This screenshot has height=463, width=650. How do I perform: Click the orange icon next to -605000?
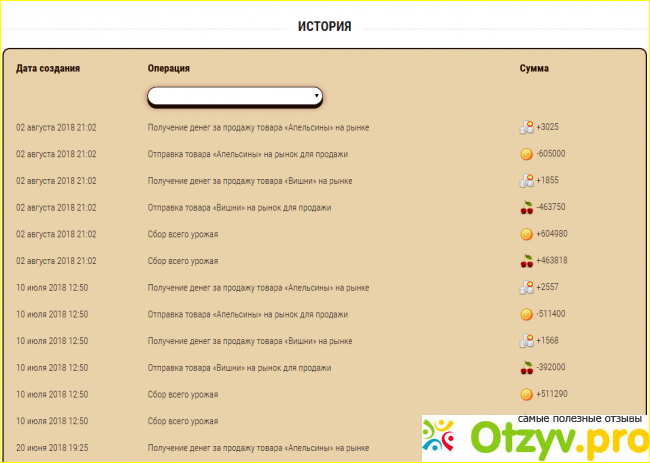(x=526, y=155)
